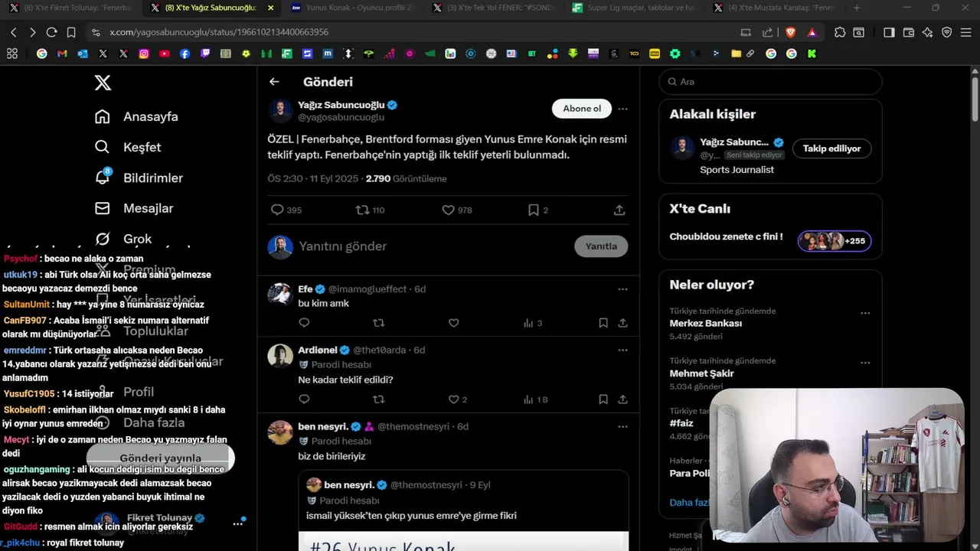Viewport: 980px width, 551px height.
Task: Open the browser hamburger menu
Action: [966, 32]
